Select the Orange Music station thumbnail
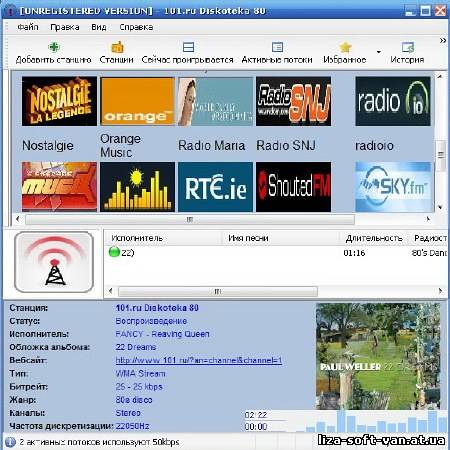 pyautogui.click(x=137, y=101)
